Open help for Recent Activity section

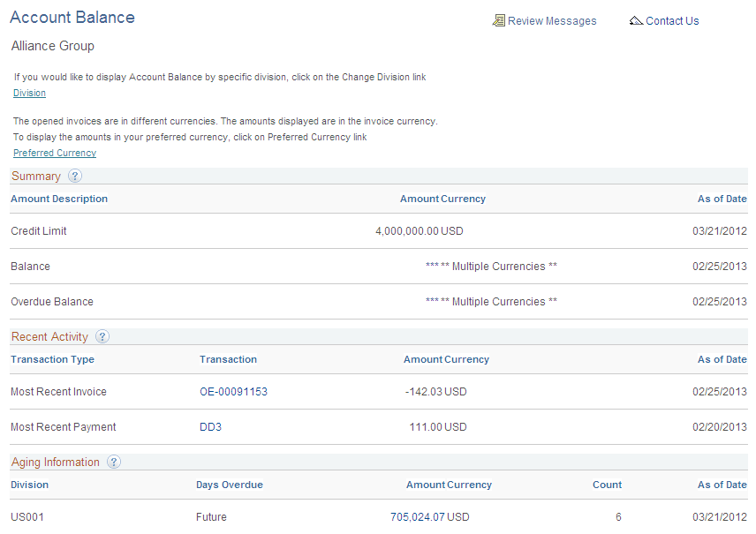tap(102, 336)
